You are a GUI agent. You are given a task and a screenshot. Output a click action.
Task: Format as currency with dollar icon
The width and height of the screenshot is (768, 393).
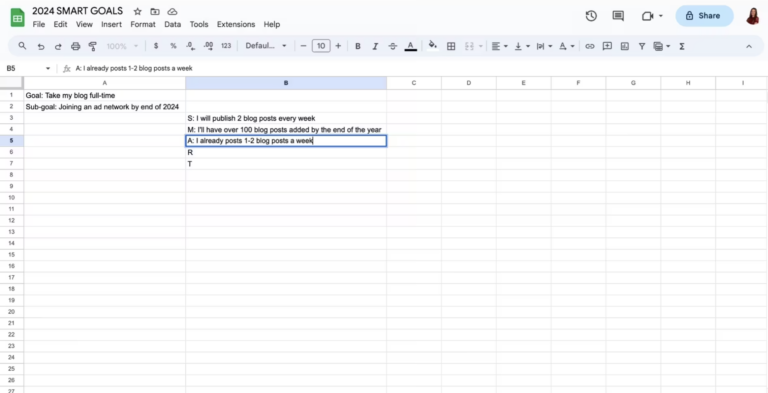tap(156, 46)
